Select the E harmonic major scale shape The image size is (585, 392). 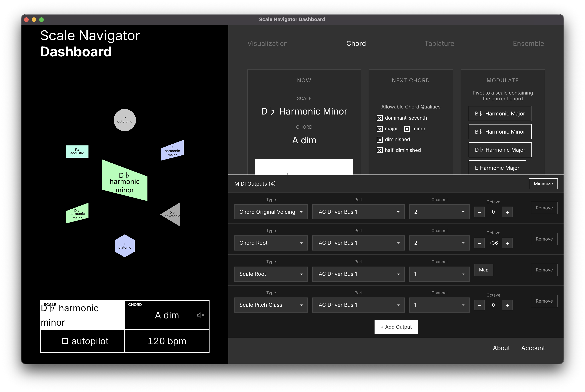tap(172, 150)
